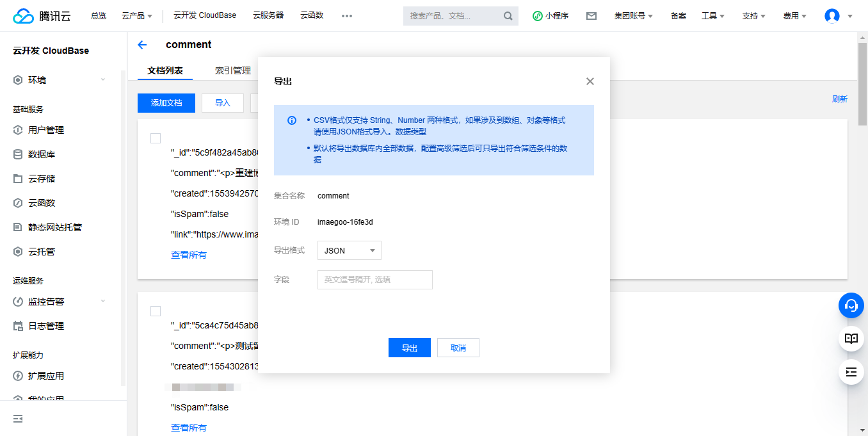Image resolution: width=868 pixels, height=436 pixels.
Task: Click 查看所有 in second document
Action: coord(189,428)
